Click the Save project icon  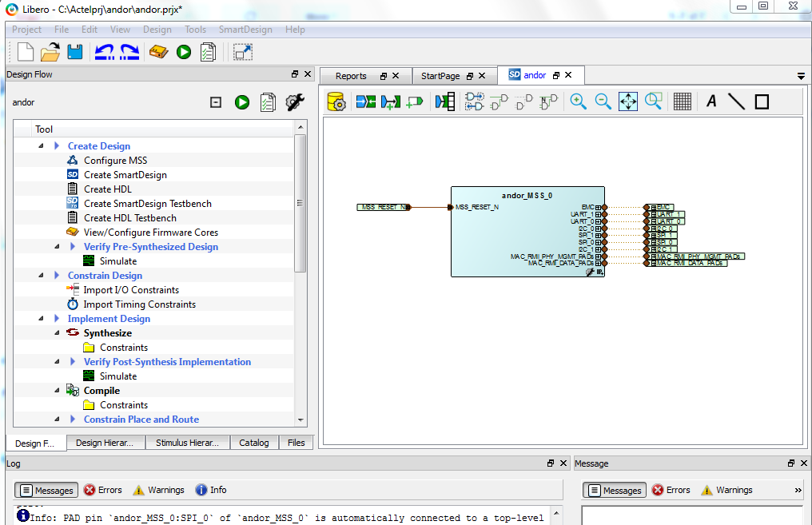click(75, 53)
